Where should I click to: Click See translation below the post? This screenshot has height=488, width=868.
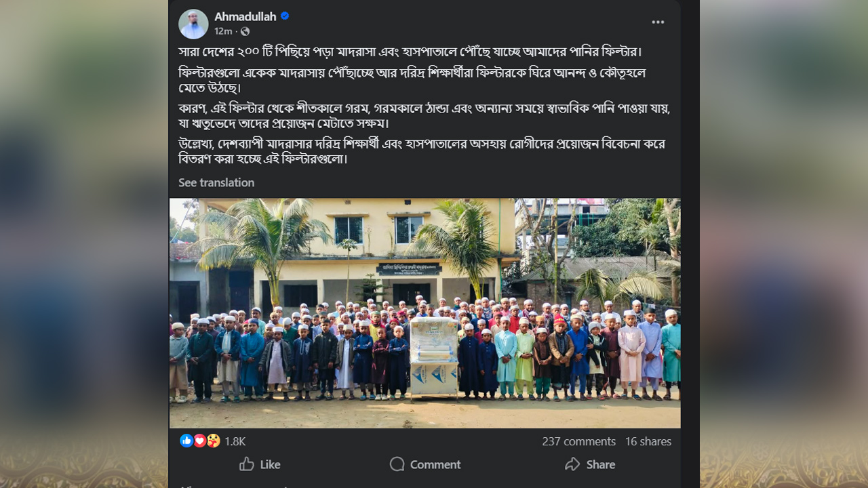click(x=216, y=182)
